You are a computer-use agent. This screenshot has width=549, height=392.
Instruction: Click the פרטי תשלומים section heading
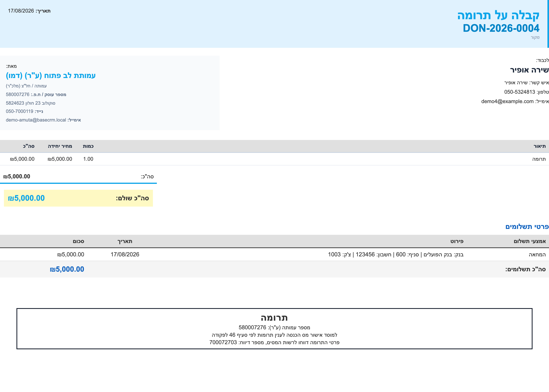(x=527, y=227)
